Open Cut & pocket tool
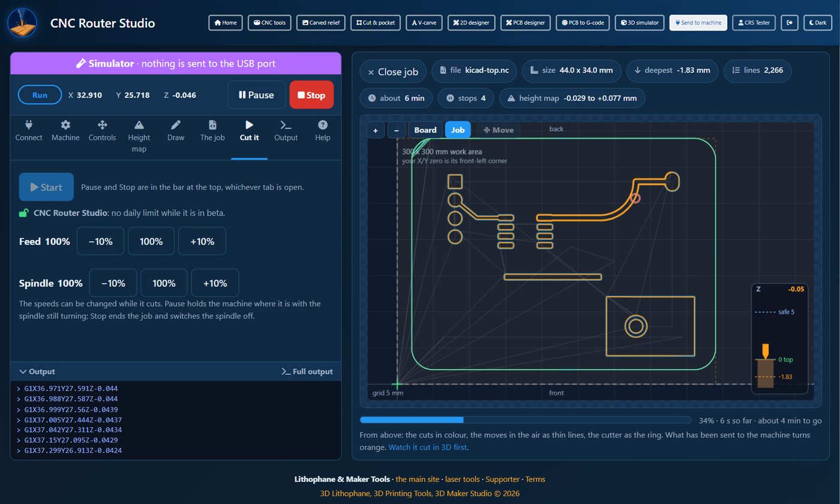The height and width of the screenshot is (504, 840). pos(376,23)
